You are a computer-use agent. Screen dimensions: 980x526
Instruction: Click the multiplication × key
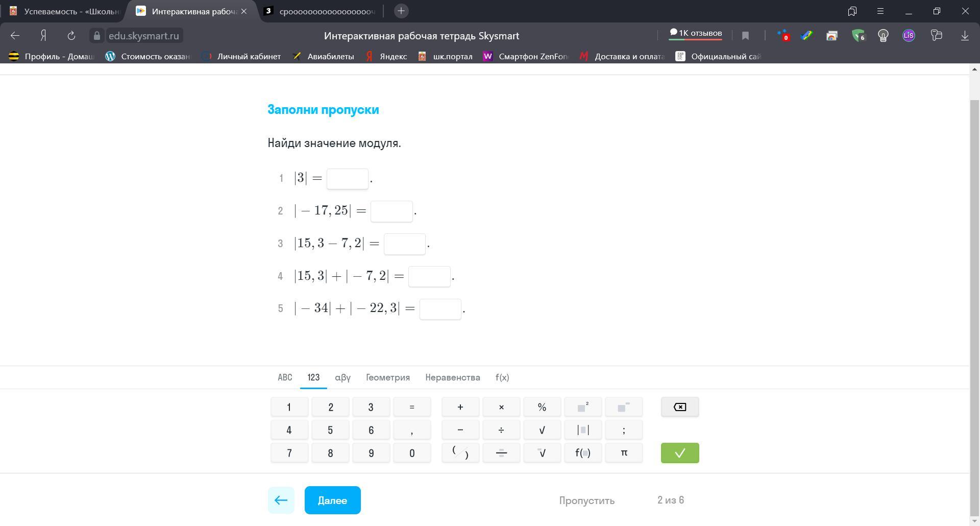501,407
